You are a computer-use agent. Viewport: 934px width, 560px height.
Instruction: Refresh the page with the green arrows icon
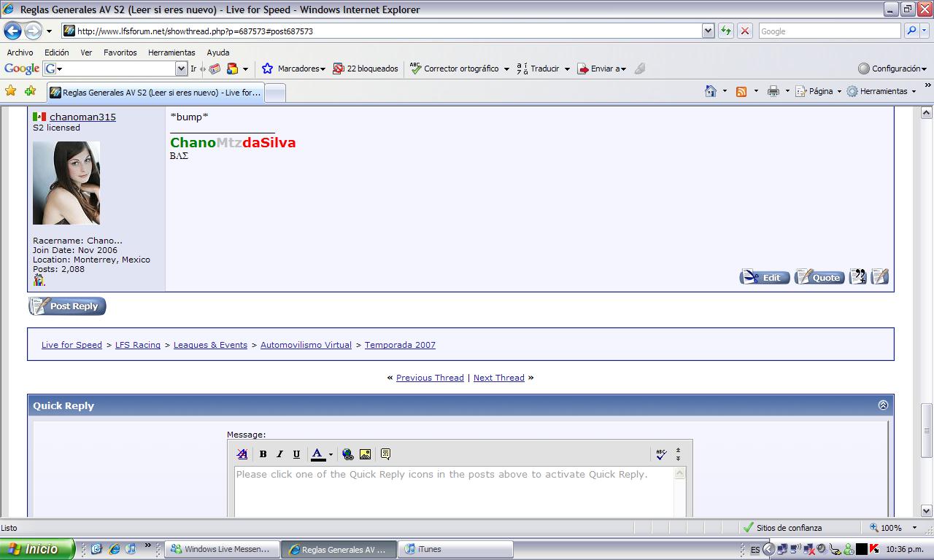click(725, 31)
